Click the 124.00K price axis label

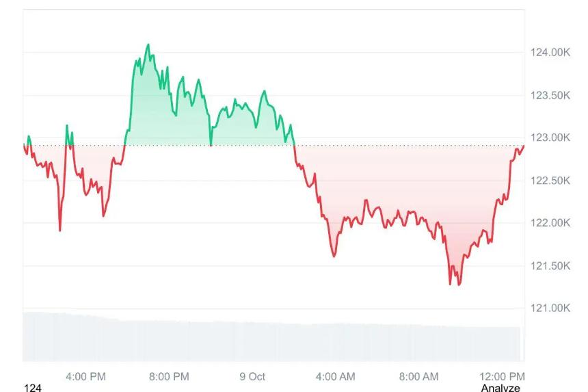[x=550, y=53]
